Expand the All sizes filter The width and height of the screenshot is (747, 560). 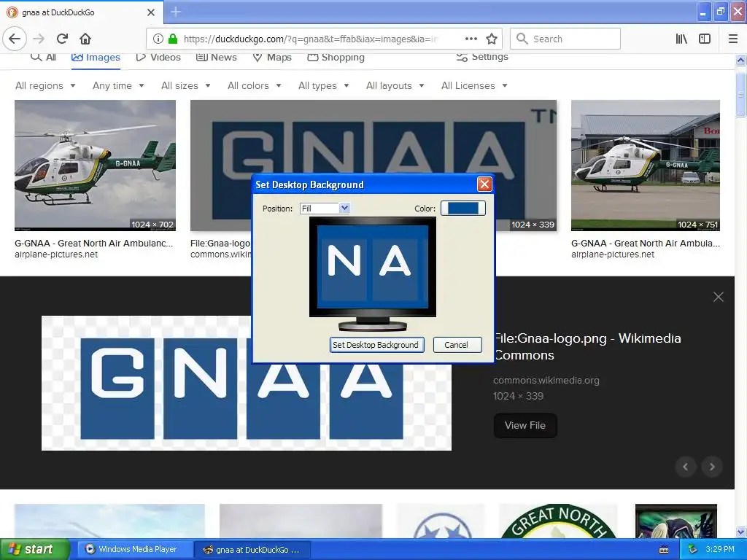pyautogui.click(x=186, y=86)
